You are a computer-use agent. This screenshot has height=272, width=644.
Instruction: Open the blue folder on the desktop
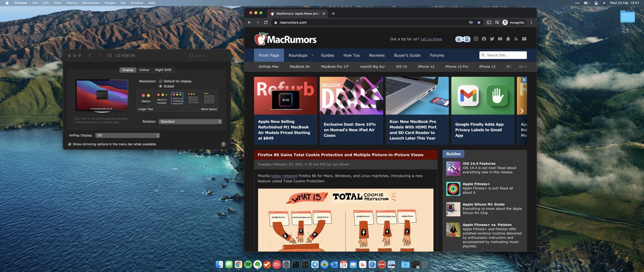(x=628, y=16)
